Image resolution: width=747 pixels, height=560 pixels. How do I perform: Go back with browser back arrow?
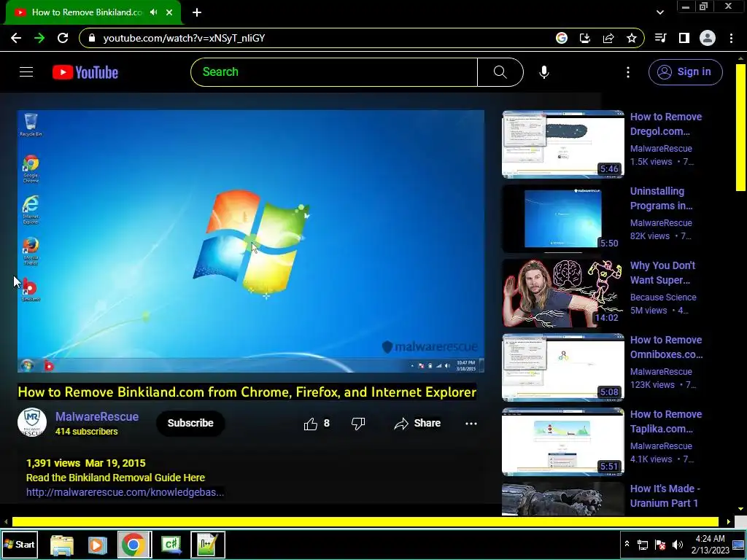pyautogui.click(x=16, y=38)
